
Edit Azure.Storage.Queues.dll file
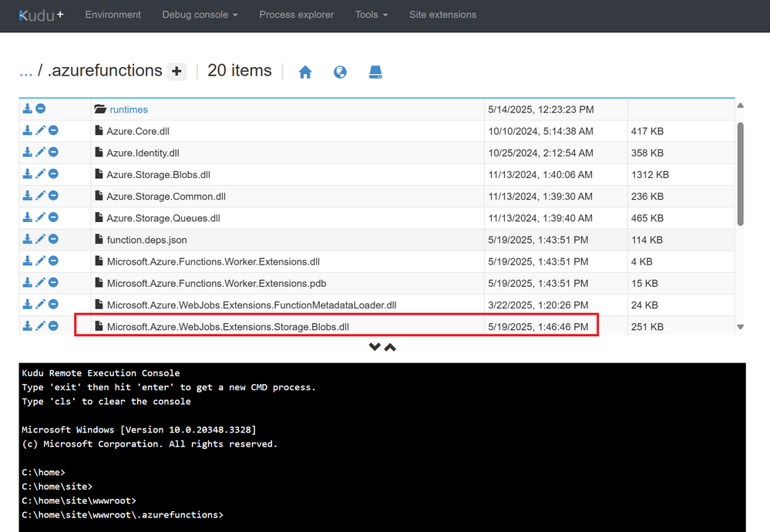[x=40, y=217]
